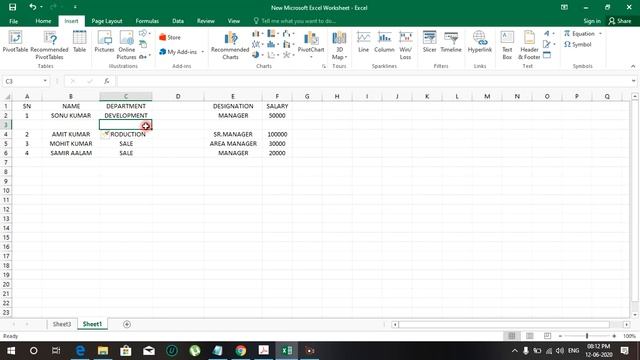The height and width of the screenshot is (360, 640).
Task: Insert a Symbol
Action: point(578,44)
